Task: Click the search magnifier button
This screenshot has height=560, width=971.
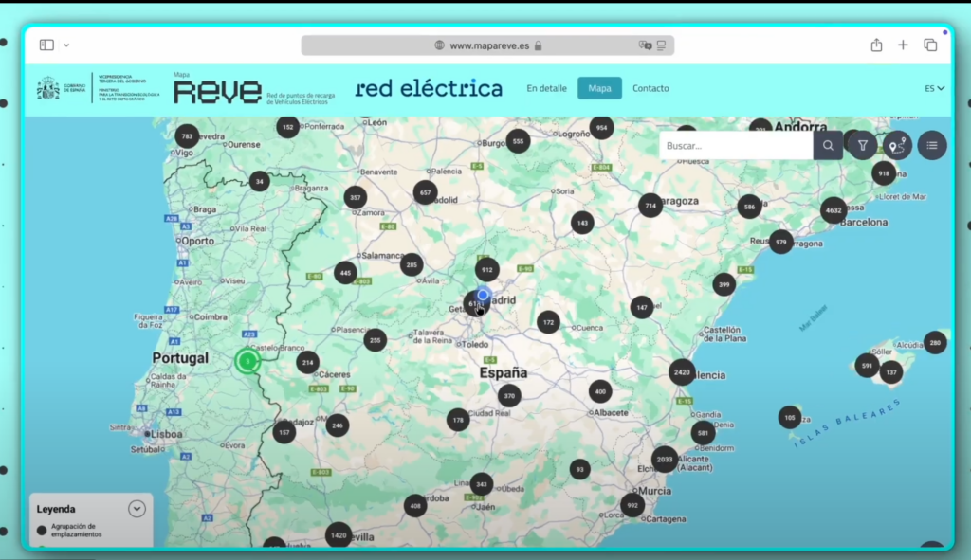Action: [x=828, y=145]
